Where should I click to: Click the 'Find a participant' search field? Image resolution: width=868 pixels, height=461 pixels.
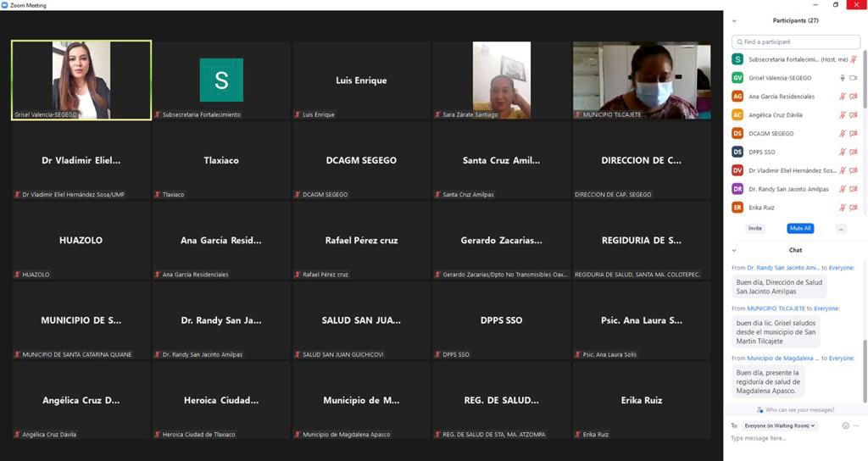coord(796,42)
